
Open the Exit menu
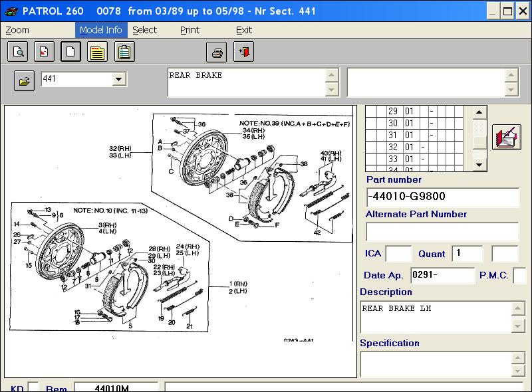click(x=244, y=30)
